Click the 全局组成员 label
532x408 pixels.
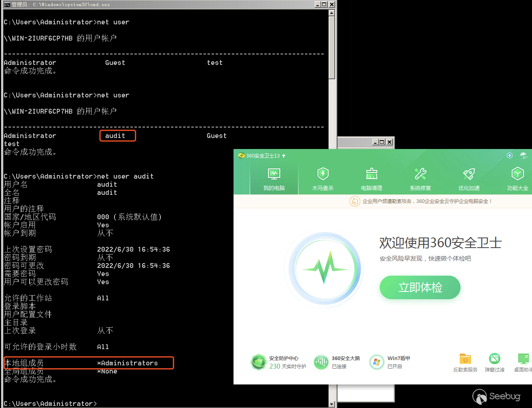[24, 371]
